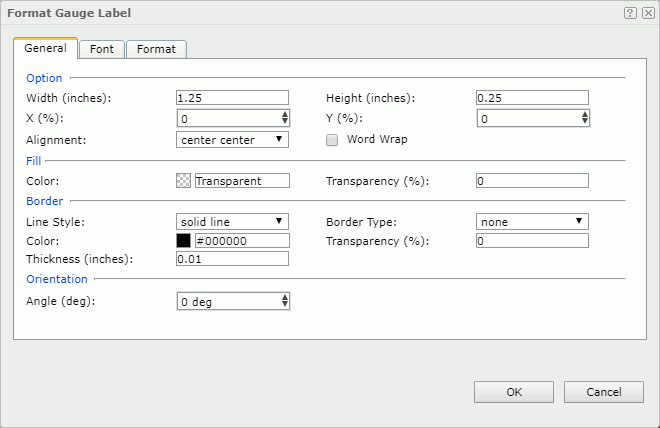Viewport: 660px width, 428px height.
Task: Switch to the Font tab
Action: [x=101, y=49]
